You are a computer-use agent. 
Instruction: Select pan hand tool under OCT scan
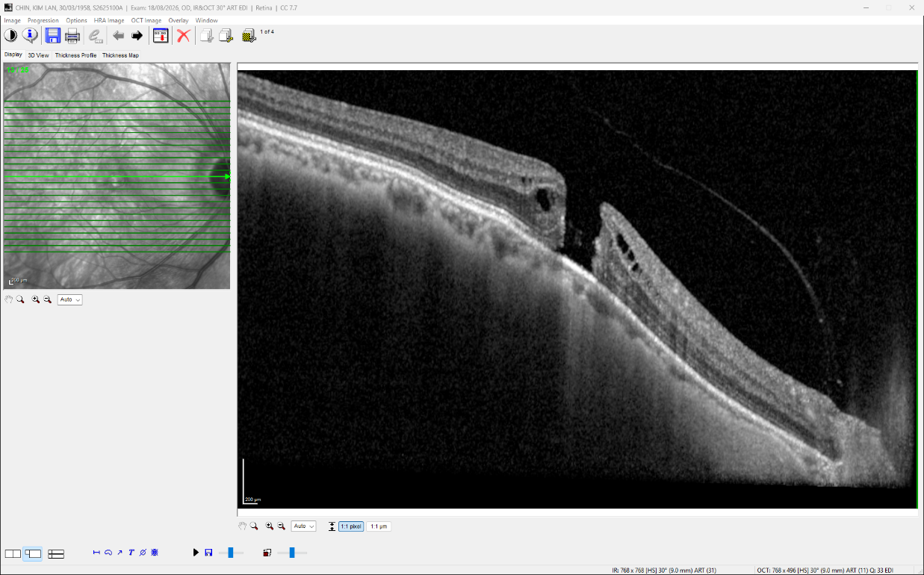(242, 526)
